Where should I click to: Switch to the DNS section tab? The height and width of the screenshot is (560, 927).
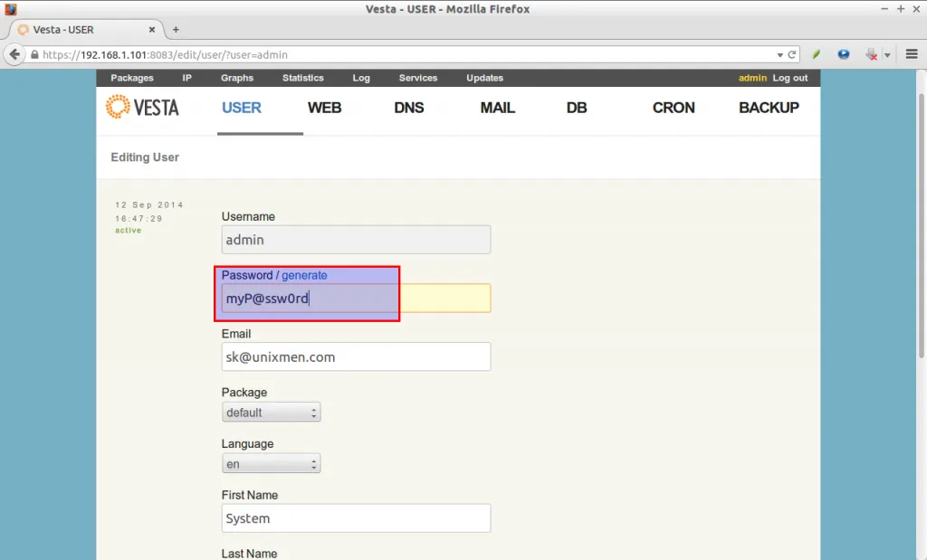pos(409,108)
